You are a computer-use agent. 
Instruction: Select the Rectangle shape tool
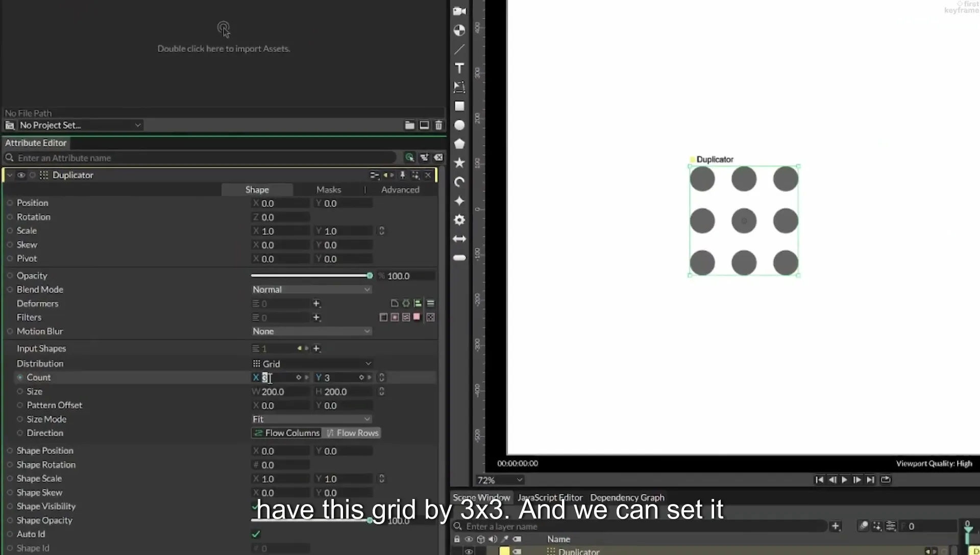459,106
